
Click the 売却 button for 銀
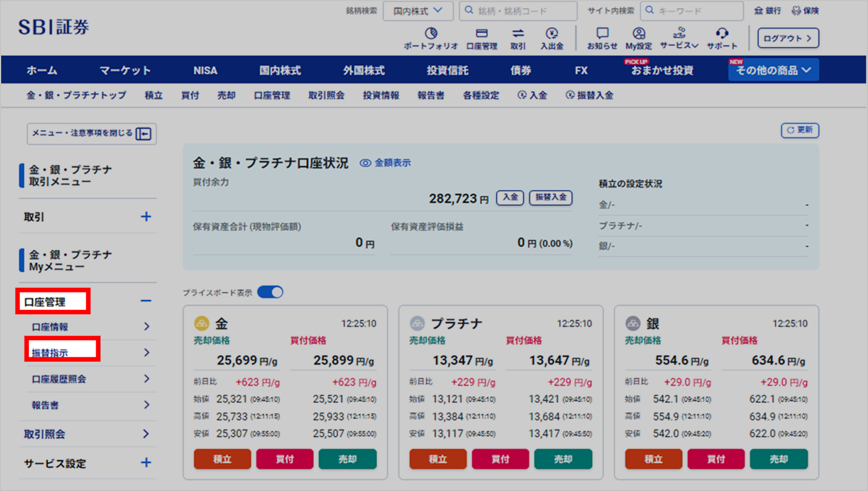click(778, 459)
